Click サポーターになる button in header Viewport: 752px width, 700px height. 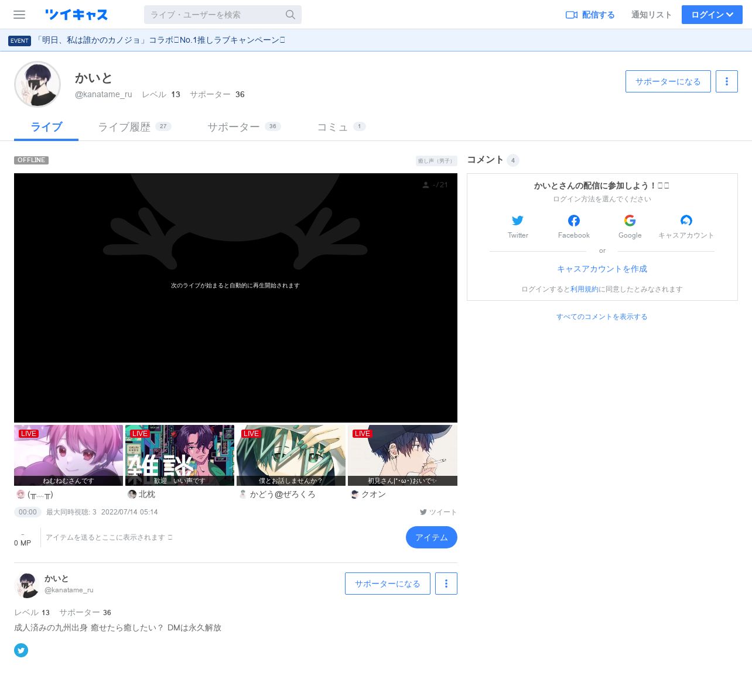(668, 81)
